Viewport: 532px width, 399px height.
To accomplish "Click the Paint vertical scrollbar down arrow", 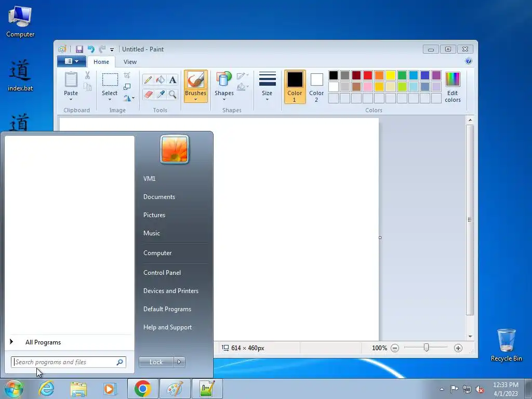I will point(470,336).
